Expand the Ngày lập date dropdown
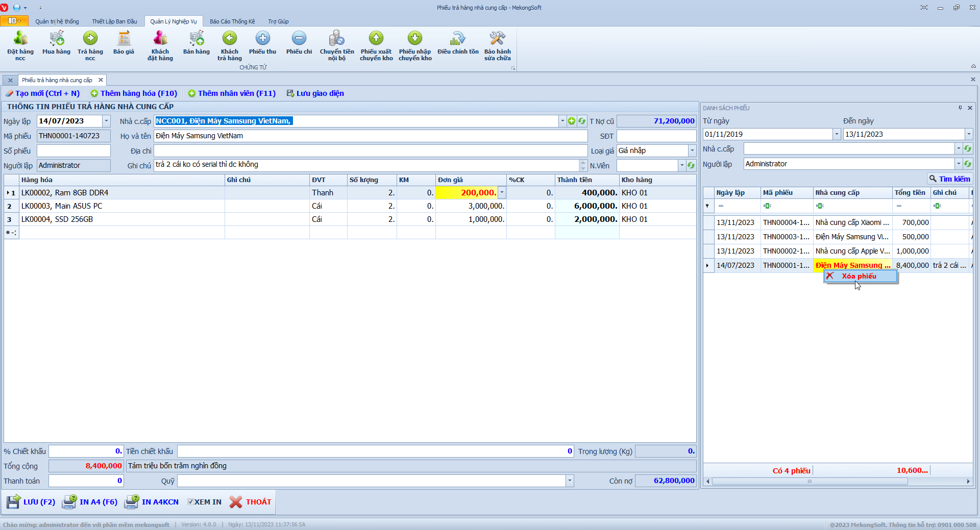This screenshot has height=530, width=980. [x=106, y=121]
